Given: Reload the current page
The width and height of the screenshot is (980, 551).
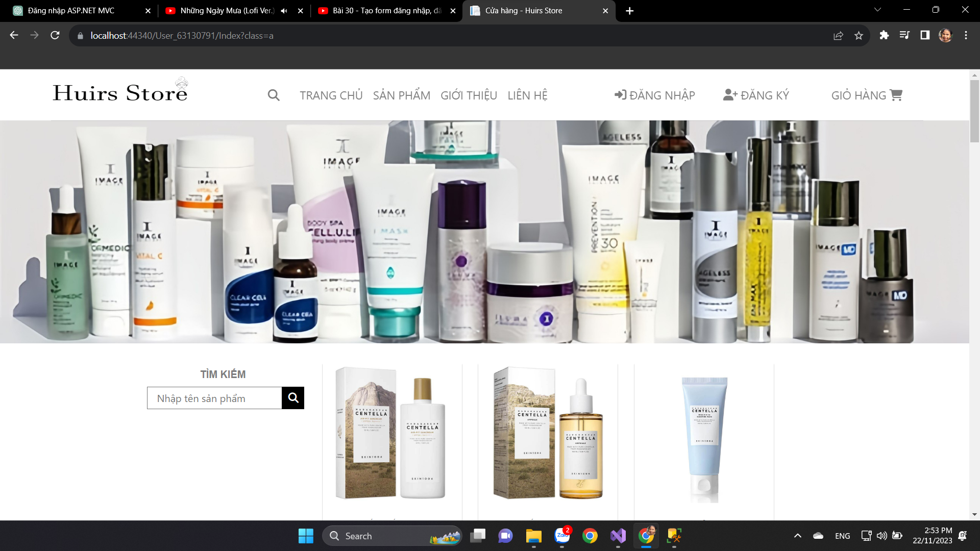Looking at the screenshot, I should (x=55, y=35).
